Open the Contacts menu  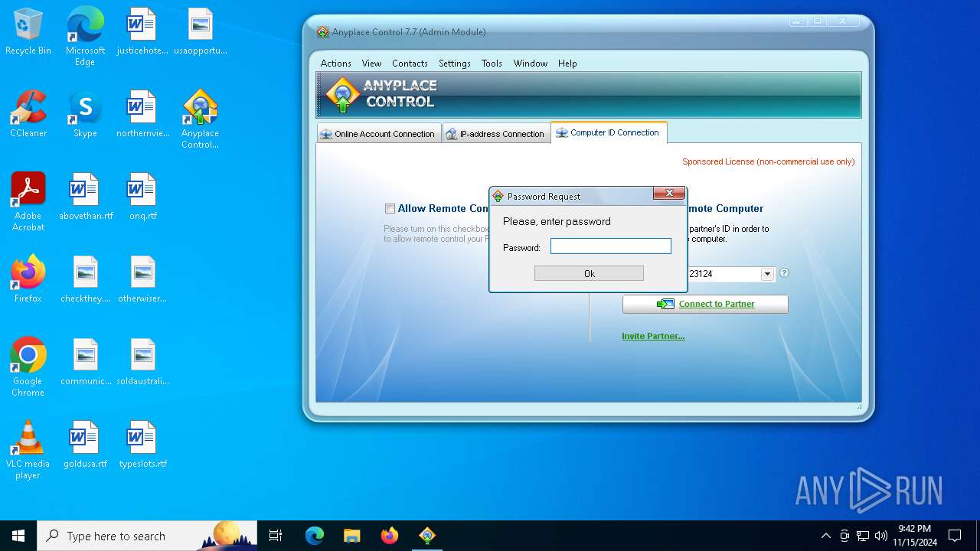pyautogui.click(x=410, y=64)
